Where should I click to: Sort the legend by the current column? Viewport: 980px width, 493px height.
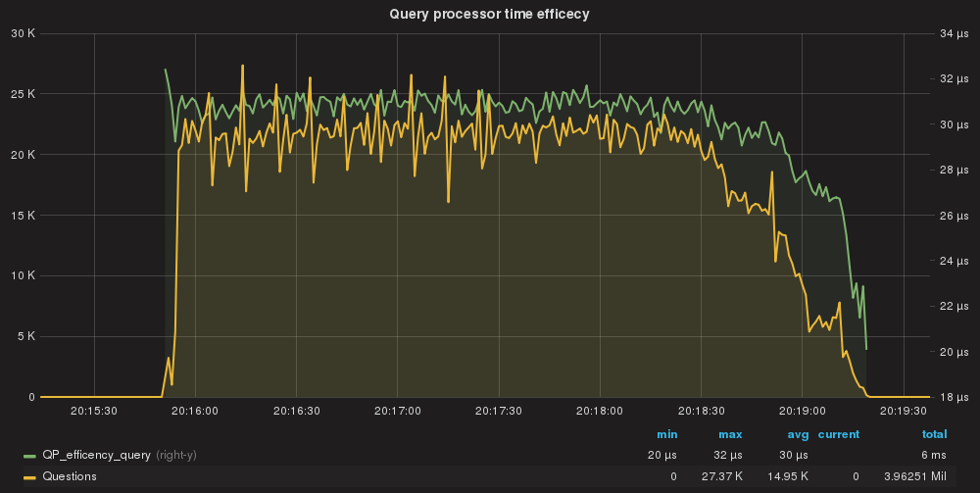click(x=839, y=434)
